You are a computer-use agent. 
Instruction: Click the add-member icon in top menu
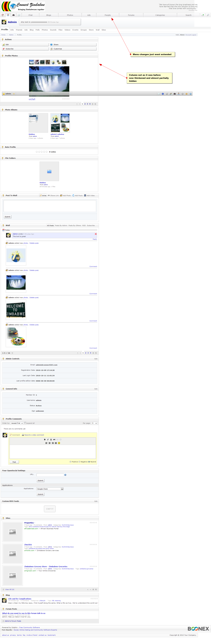coord(203,15)
